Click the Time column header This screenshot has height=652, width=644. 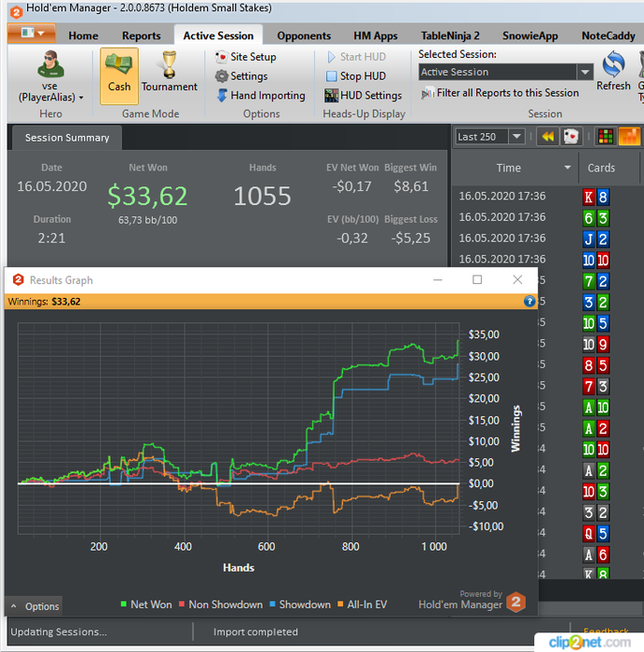point(508,168)
